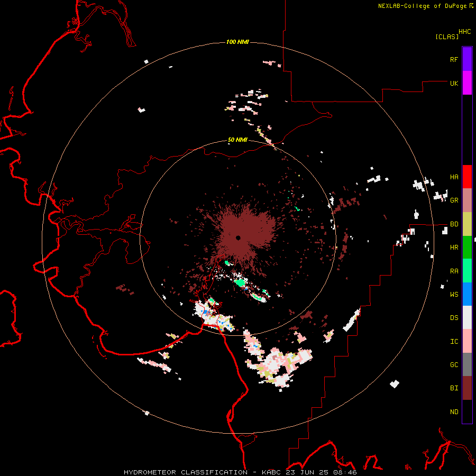Click the GR legend label
476x476 pixels.
[454, 200]
